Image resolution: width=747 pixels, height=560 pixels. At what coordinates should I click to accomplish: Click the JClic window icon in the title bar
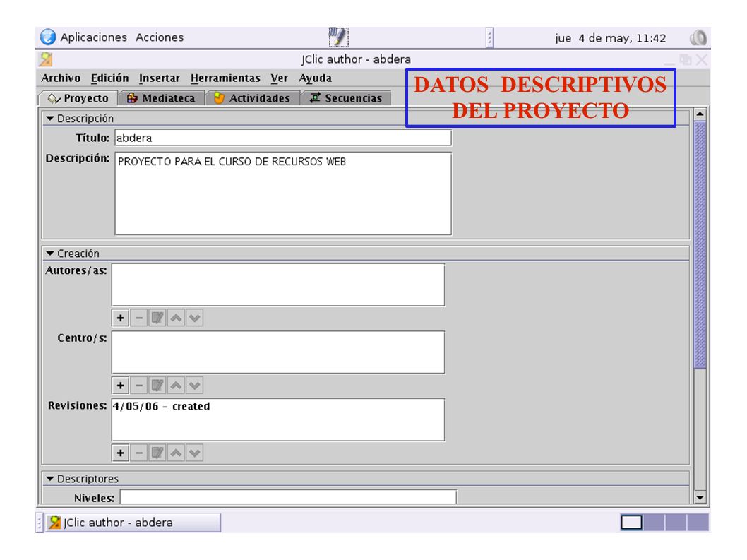click(46, 59)
